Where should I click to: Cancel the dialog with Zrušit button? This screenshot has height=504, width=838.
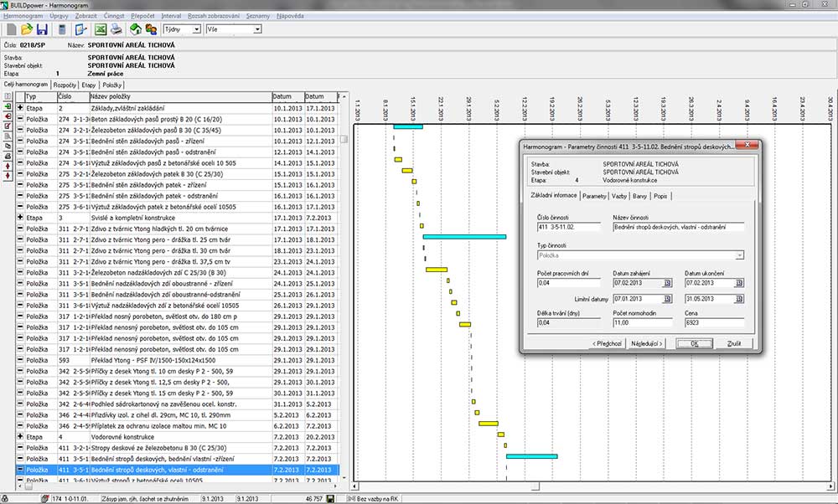tap(734, 343)
